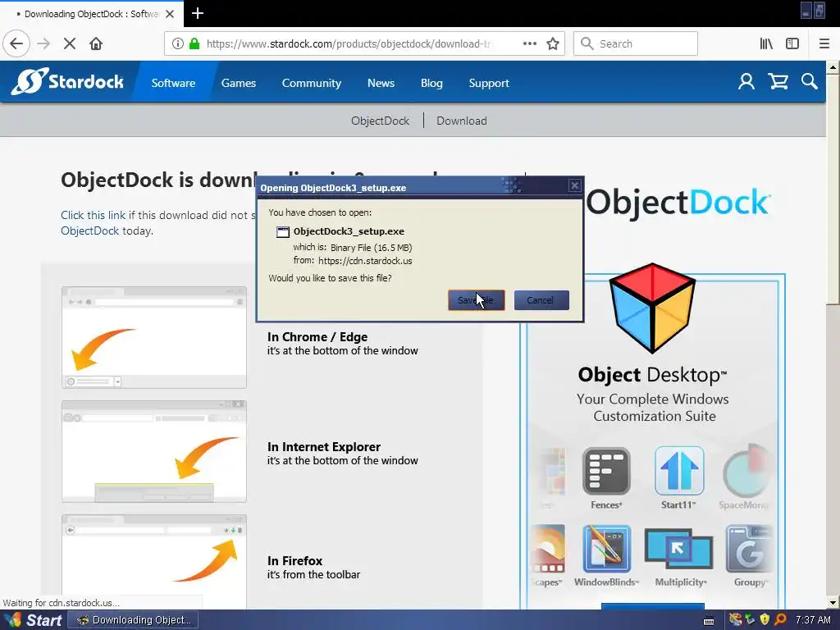Click the Object Desktop cube logo
The image size is (840, 630).
click(652, 308)
